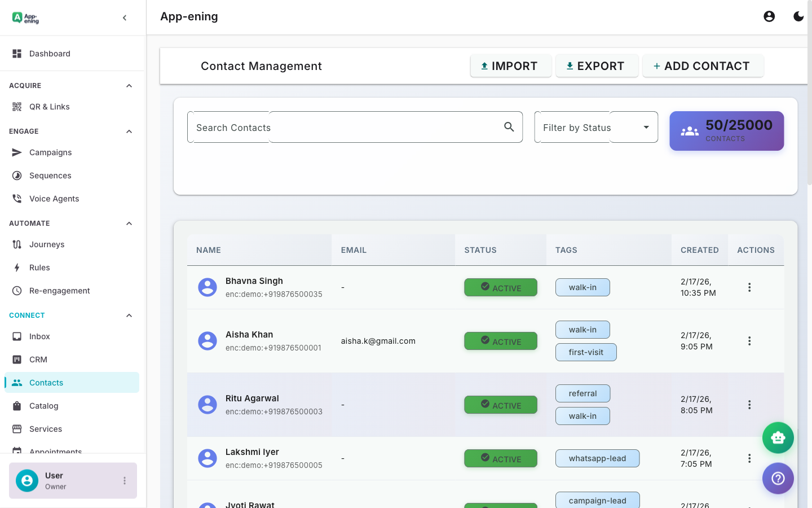
Task: Select the Catalog icon
Action: (16, 405)
